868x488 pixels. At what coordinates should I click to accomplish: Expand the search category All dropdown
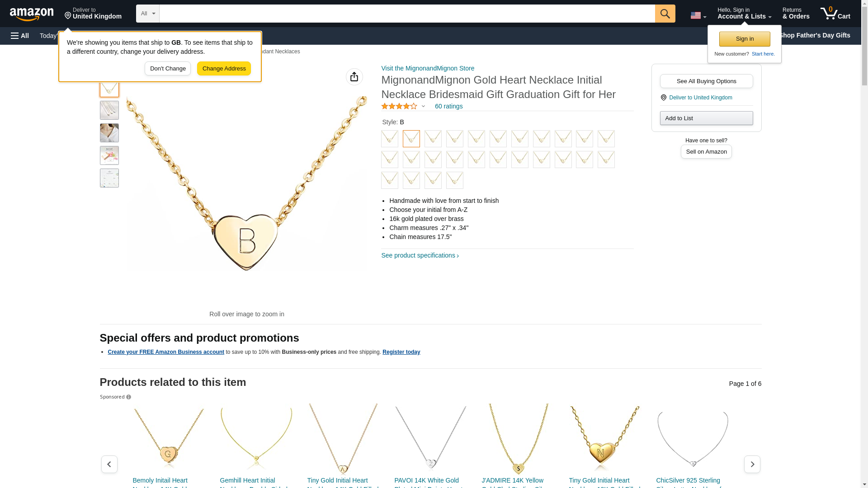tap(147, 14)
